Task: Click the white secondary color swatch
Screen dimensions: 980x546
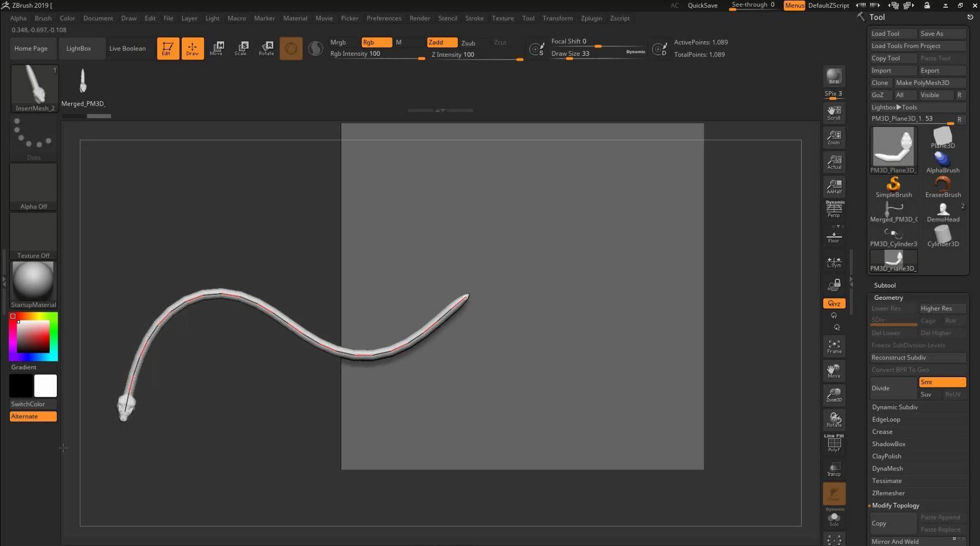Action: pos(45,385)
